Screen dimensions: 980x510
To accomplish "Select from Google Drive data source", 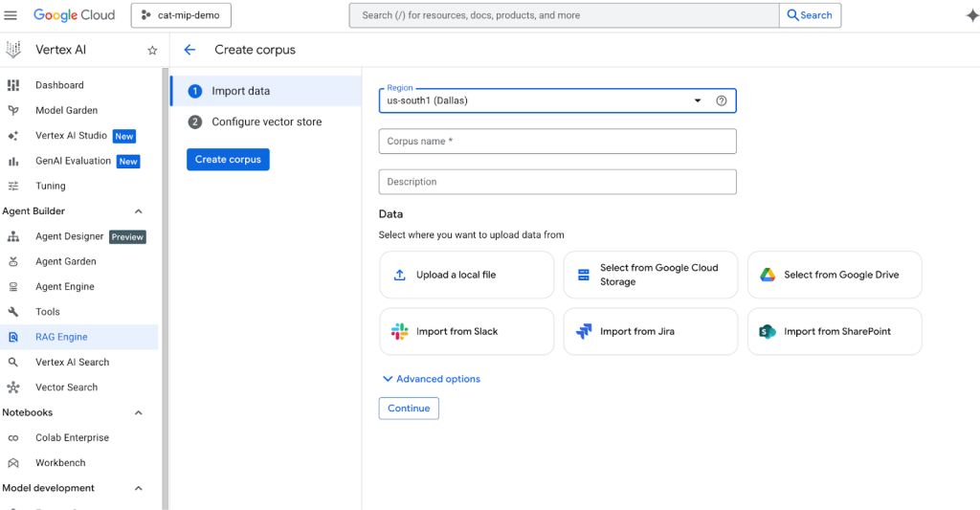I will tap(834, 276).
